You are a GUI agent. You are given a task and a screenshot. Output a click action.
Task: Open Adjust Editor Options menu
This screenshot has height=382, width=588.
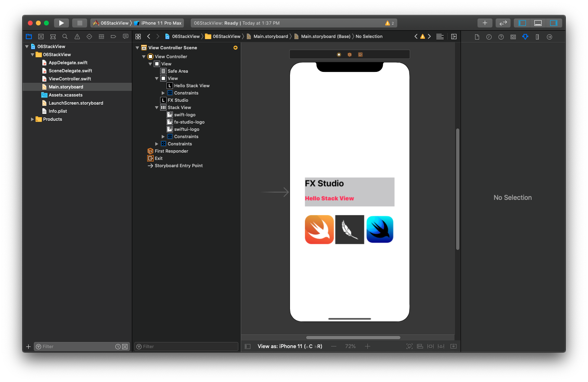440,36
